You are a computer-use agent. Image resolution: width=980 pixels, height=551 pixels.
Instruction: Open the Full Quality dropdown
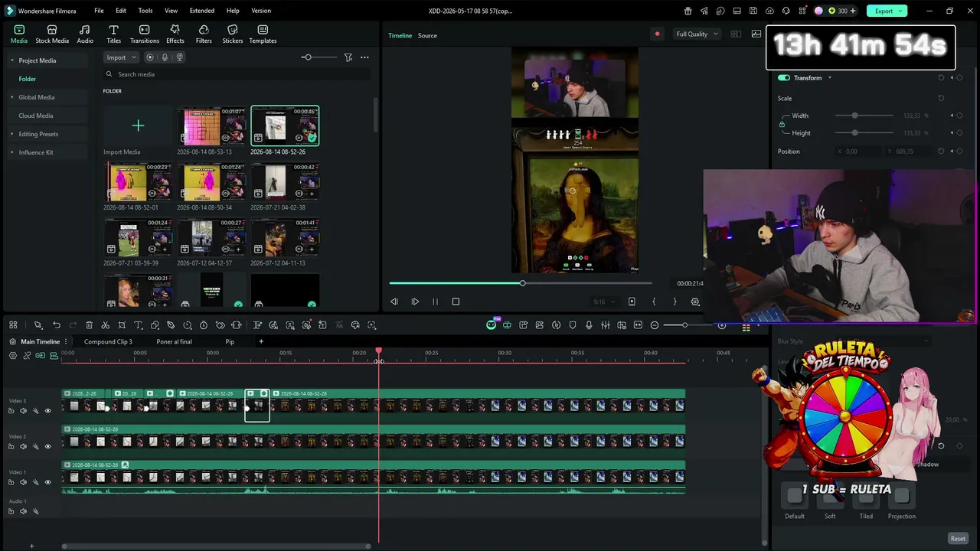click(x=697, y=34)
